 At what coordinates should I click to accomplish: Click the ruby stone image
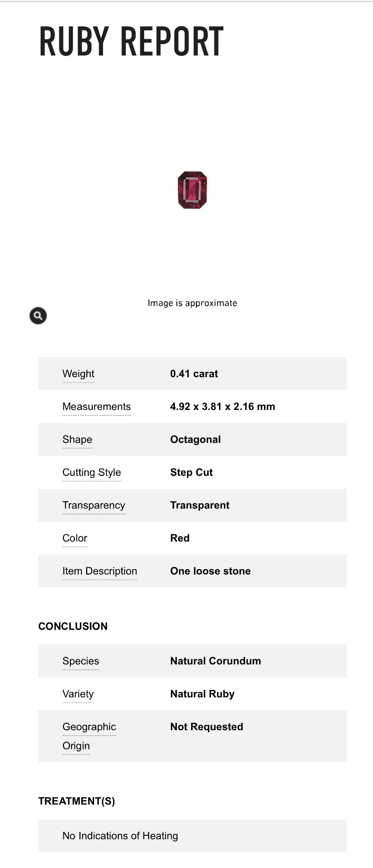click(192, 190)
